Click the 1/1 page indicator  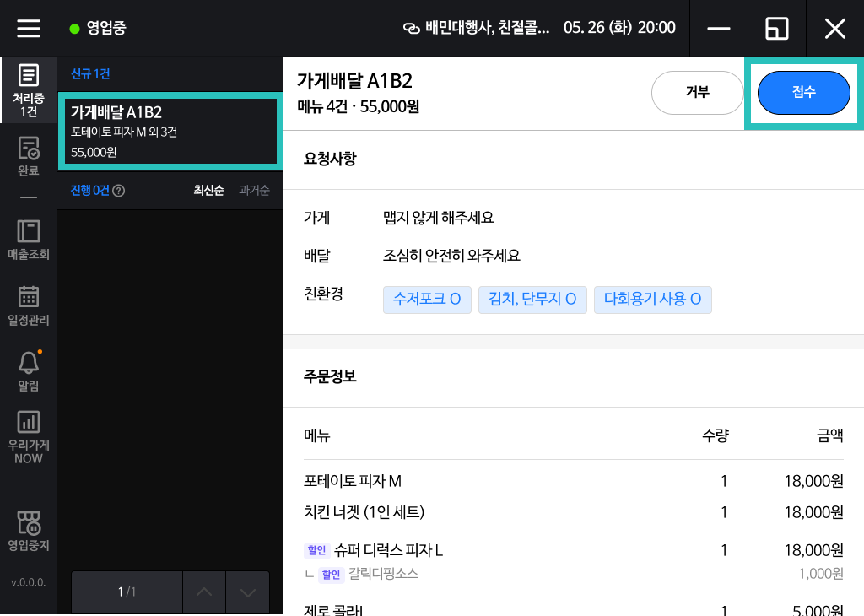click(127, 592)
